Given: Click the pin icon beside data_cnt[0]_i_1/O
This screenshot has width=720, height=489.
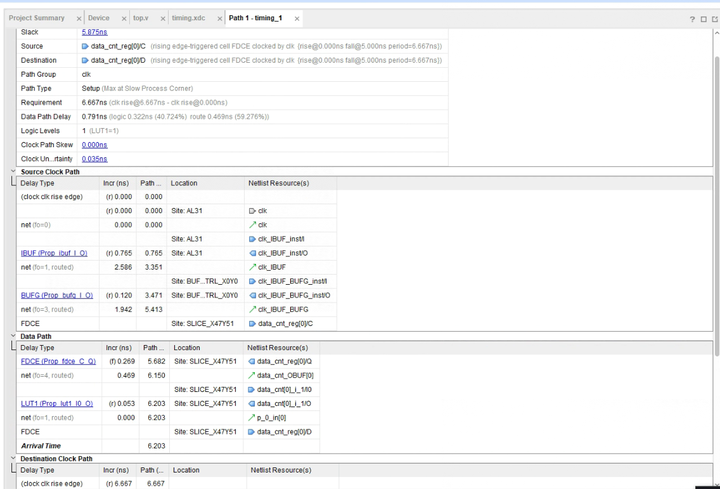Looking at the screenshot, I should coord(251,404).
